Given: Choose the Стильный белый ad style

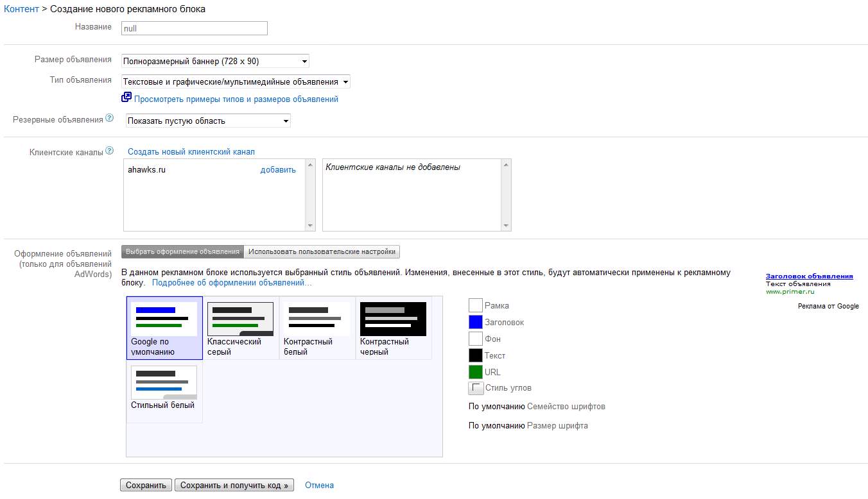Looking at the screenshot, I should 164,391.
